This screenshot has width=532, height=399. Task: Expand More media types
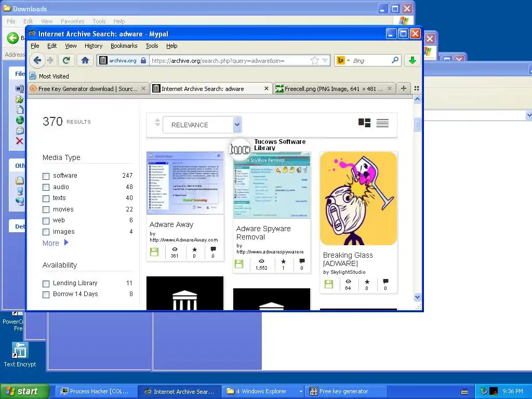coord(55,243)
